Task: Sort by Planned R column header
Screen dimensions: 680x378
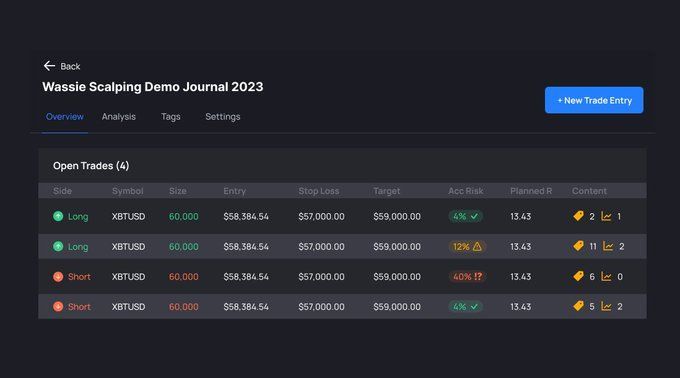Action: coord(531,191)
